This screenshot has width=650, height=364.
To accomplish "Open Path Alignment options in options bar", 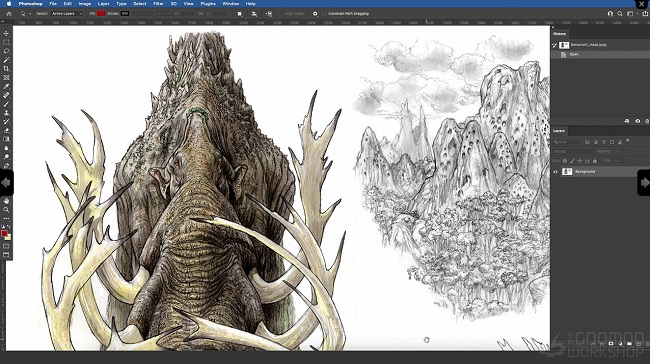I will [254, 14].
